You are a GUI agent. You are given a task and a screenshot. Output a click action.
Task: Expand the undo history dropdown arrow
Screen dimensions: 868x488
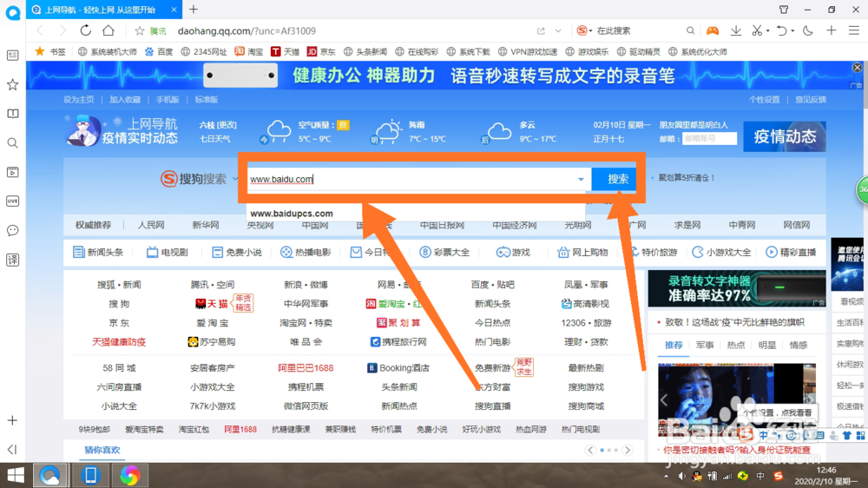792,31
